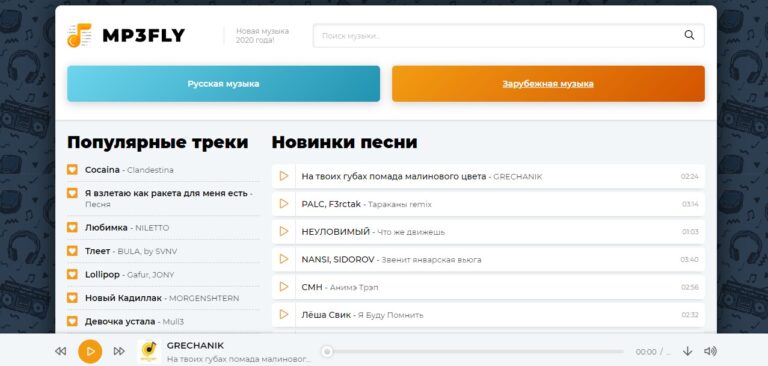The image size is (768, 366).
Task: Open Девочка устала - Mull3 link
Action: 134,322
